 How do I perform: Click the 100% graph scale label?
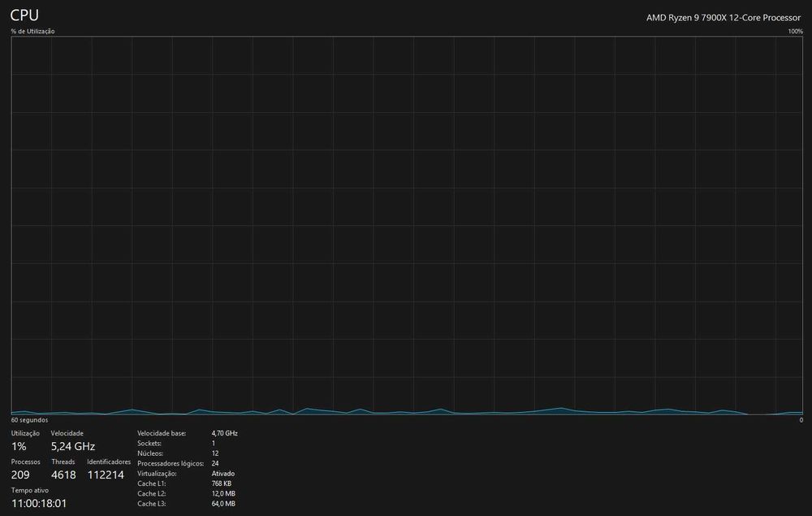(x=795, y=31)
